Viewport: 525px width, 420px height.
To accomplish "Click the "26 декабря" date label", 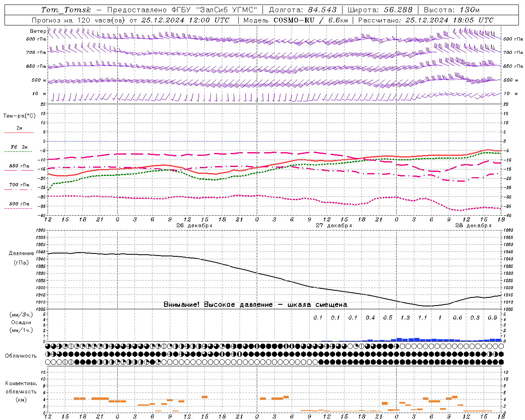I will (194, 226).
